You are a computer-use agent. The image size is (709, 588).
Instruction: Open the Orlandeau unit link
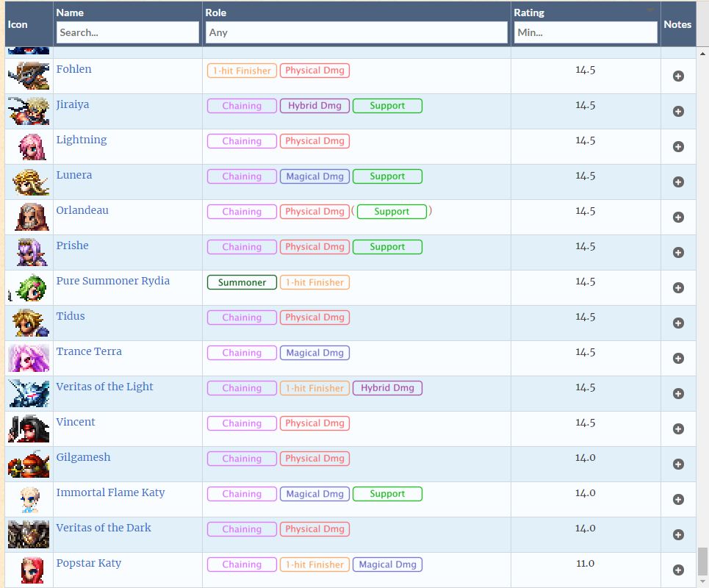click(82, 210)
